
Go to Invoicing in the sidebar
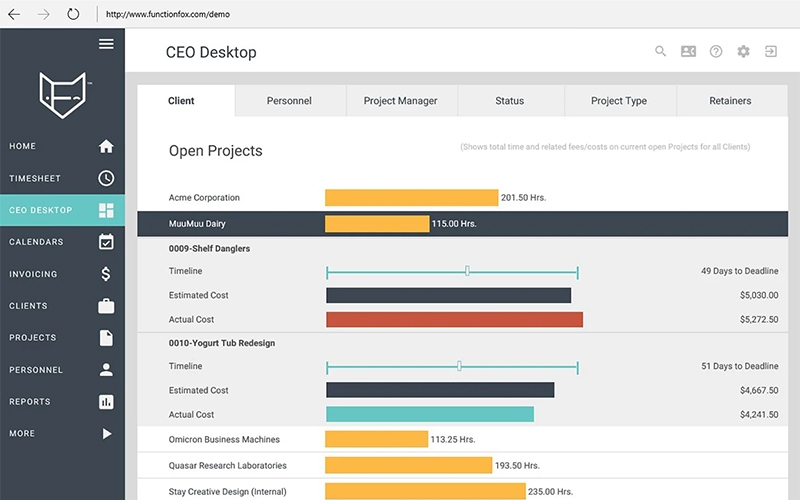pos(62,274)
